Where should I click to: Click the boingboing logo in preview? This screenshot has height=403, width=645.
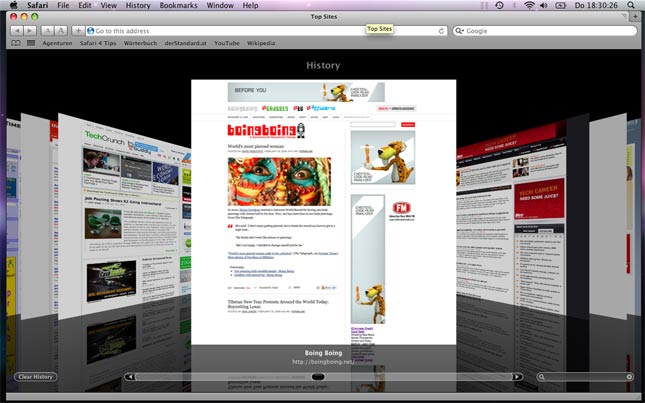point(267,131)
